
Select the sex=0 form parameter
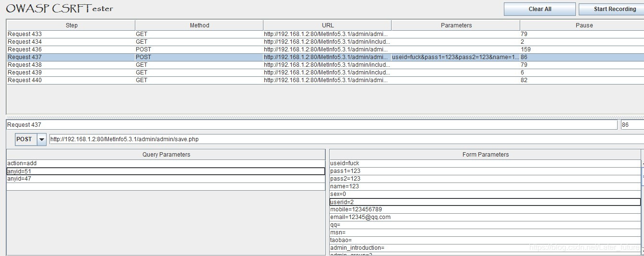pos(485,194)
